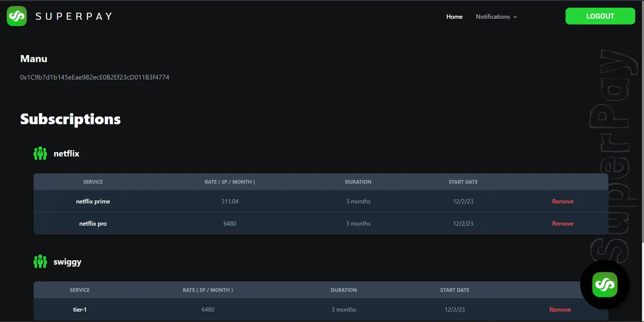
Task: Click tier-1 start date 12/2/23
Action: pos(455,309)
